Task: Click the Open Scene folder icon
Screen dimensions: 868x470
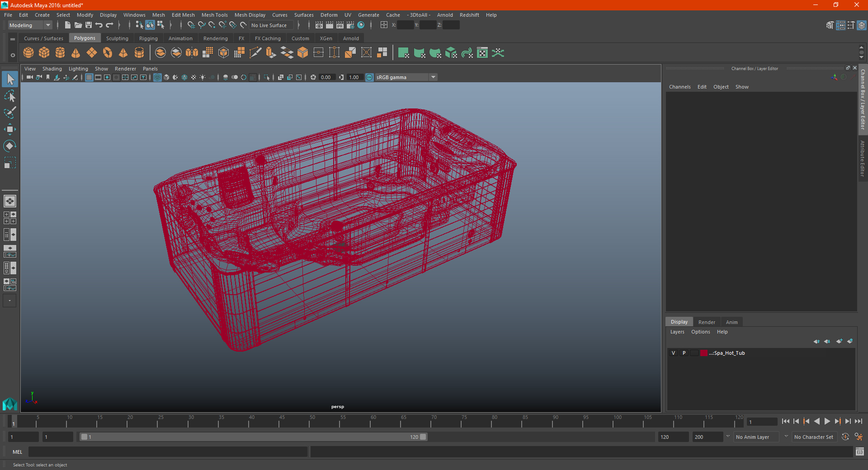Action: click(x=78, y=25)
